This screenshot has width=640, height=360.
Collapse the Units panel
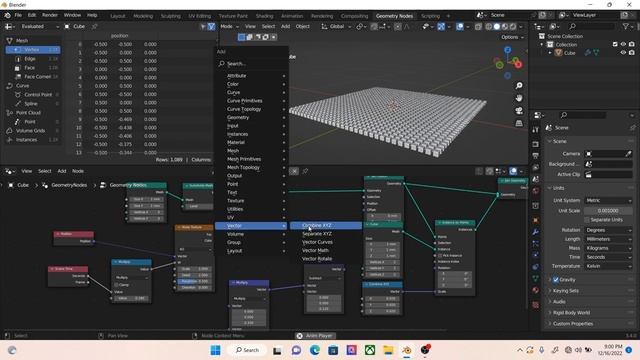pos(558,188)
